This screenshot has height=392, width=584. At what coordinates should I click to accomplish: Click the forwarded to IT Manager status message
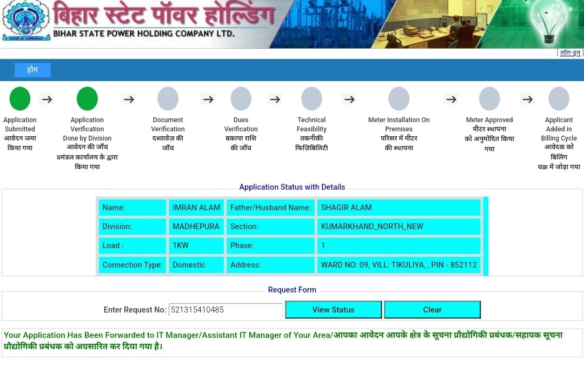pyautogui.click(x=283, y=341)
